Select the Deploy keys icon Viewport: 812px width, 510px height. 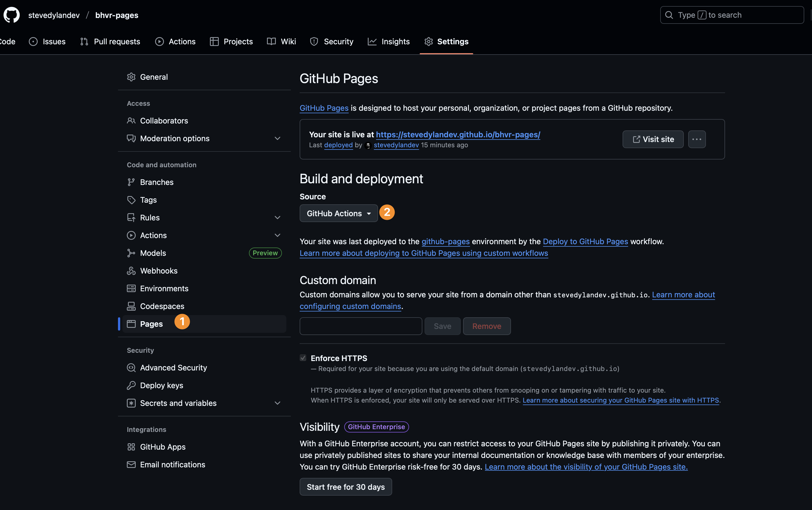point(132,385)
